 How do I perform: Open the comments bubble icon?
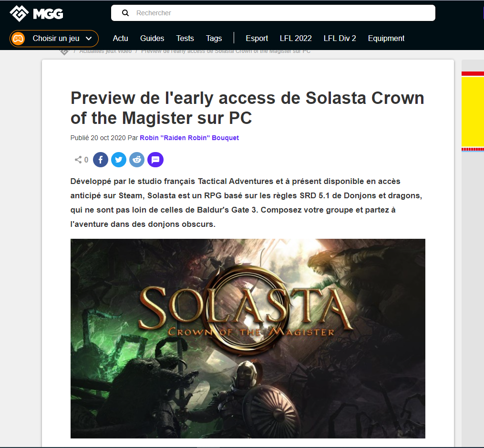click(x=155, y=160)
